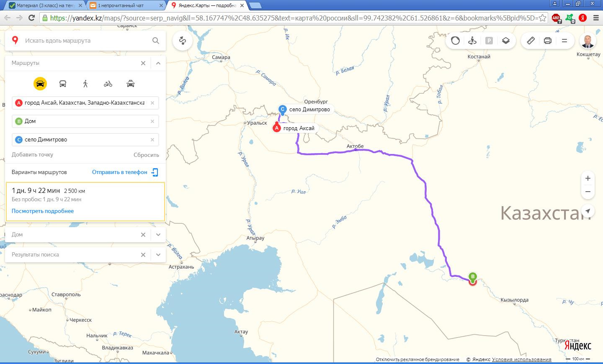Zoom out the map with minus
The height and width of the screenshot is (364, 603).
coord(588,192)
